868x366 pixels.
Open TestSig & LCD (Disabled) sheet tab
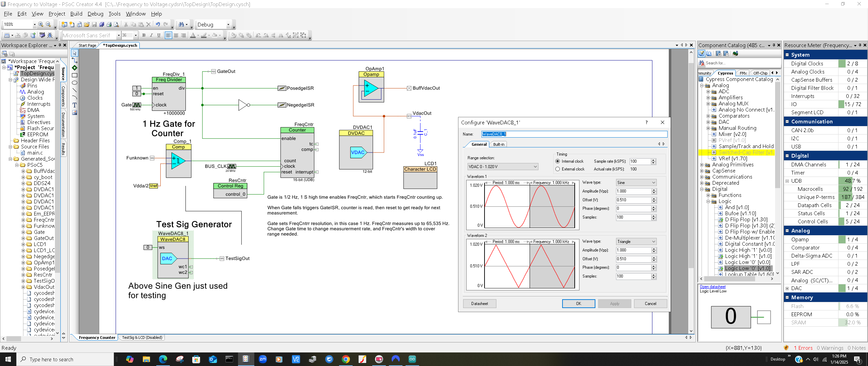pyautogui.click(x=142, y=338)
